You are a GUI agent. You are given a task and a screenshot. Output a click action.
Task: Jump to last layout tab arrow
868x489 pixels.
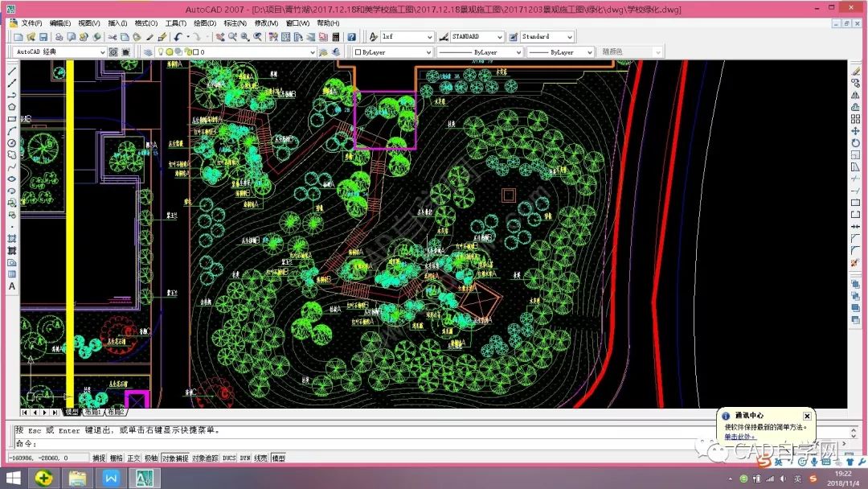click(55, 412)
